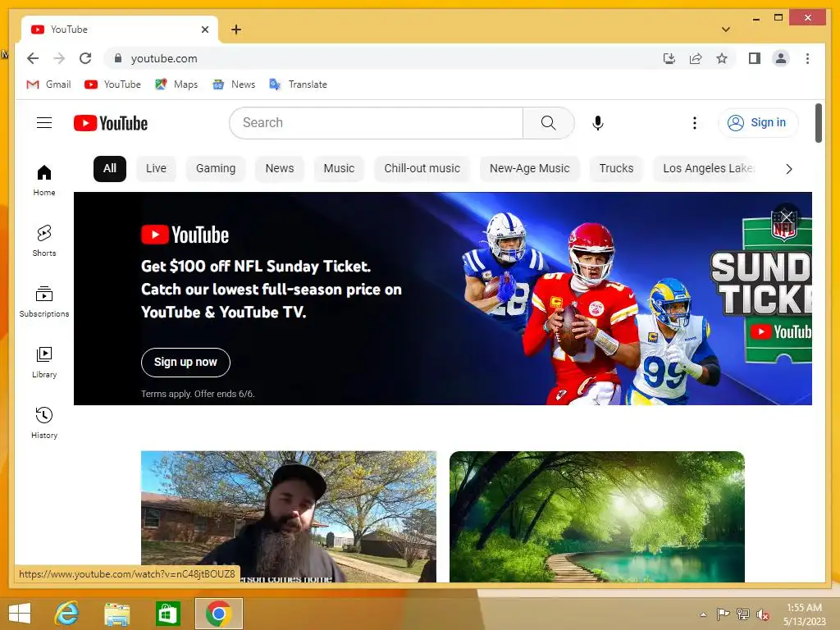The height and width of the screenshot is (630, 840).
Task: Open the Translate bookmark
Action: click(299, 84)
